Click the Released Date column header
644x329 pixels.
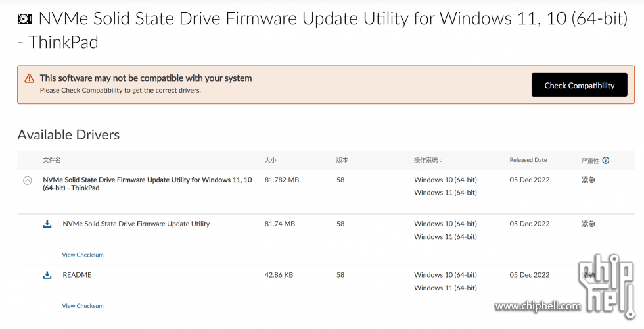528,160
